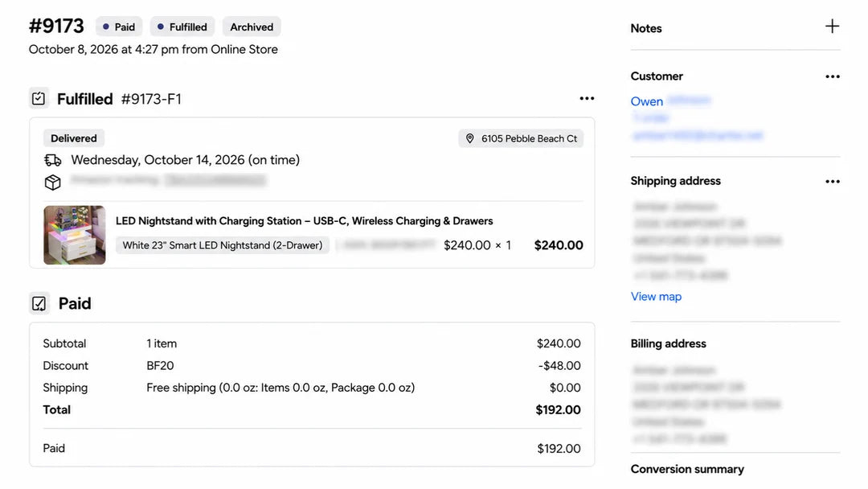Click the subtotal 1 item text

(x=162, y=343)
